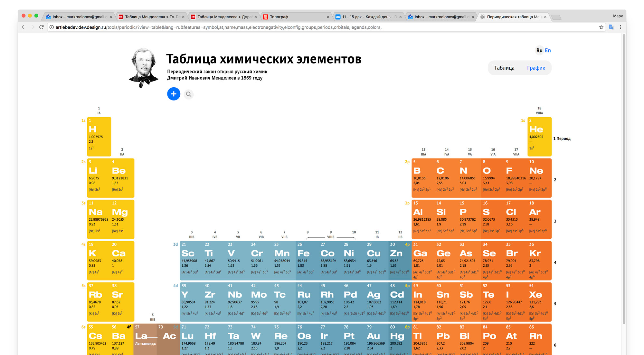Switch view to График
This screenshot has width=644, height=355.
(536, 68)
